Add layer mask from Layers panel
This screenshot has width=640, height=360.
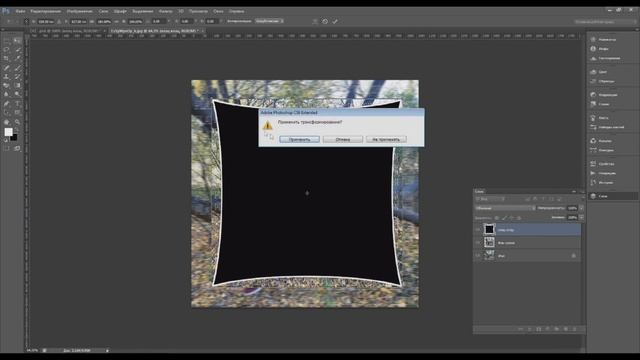(539, 329)
